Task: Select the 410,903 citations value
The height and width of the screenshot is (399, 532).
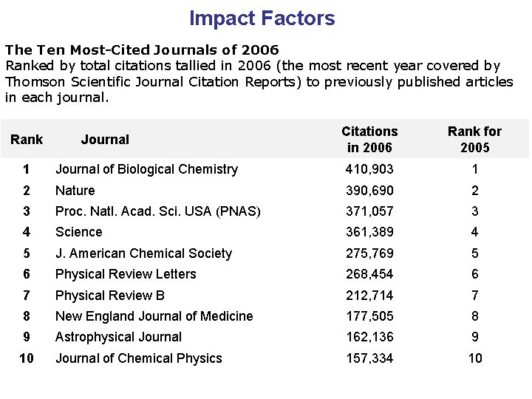Action: click(x=369, y=169)
